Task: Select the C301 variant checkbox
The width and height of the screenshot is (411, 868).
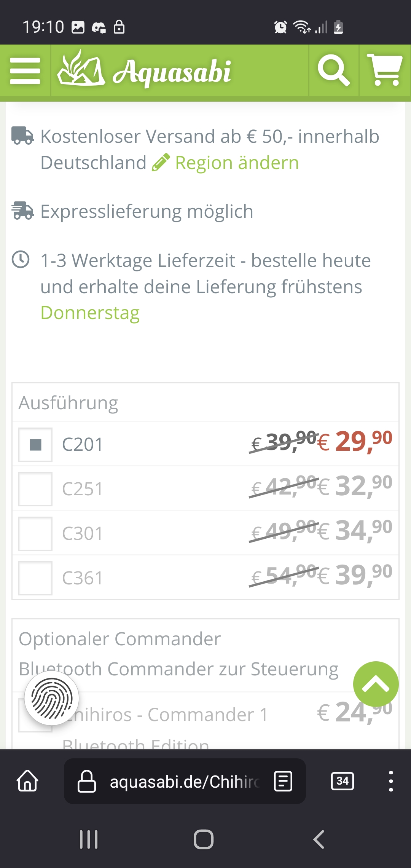Action: (x=35, y=534)
